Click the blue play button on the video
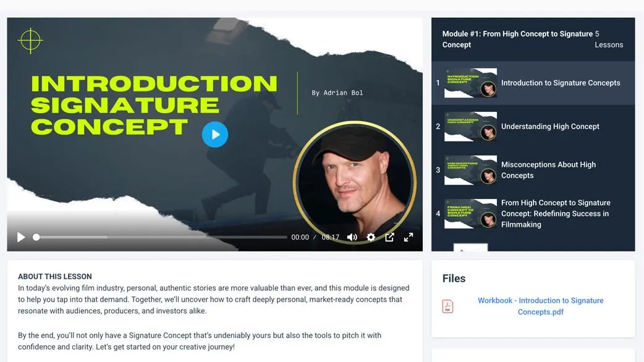644x362 pixels. point(215,134)
